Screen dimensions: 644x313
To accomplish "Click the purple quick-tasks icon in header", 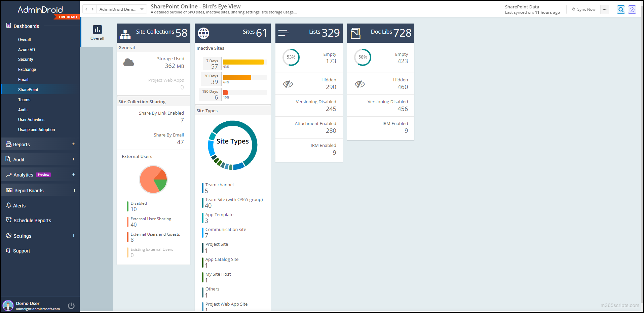I will (632, 9).
